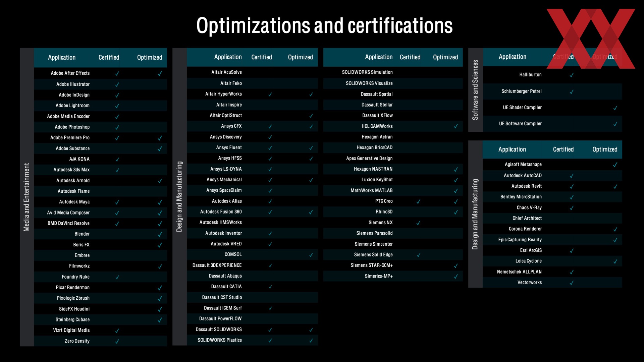
Task: Select 'UE Shader Compiler' text
Action: point(522,108)
